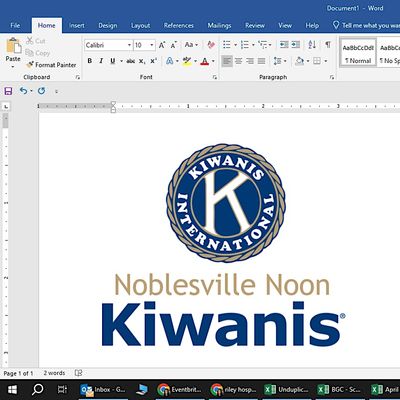Switch to Layout tab

[x=140, y=25]
